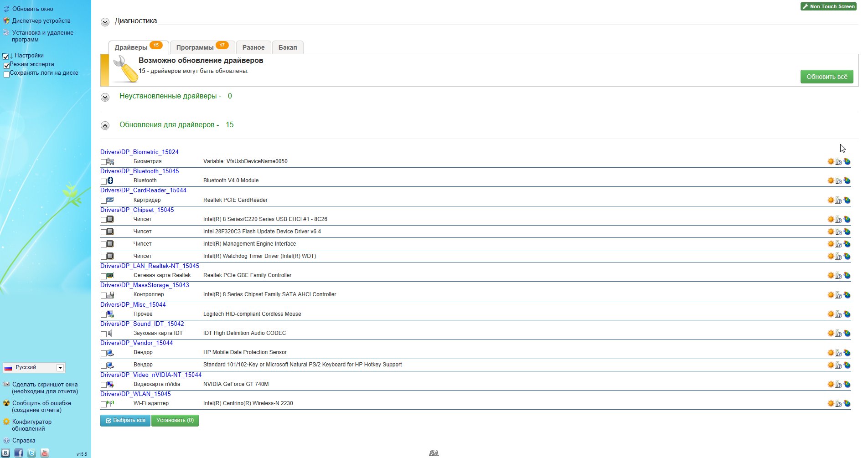Click orange sun icon in Биометрия row
The height and width of the screenshot is (458, 868).
point(831,161)
